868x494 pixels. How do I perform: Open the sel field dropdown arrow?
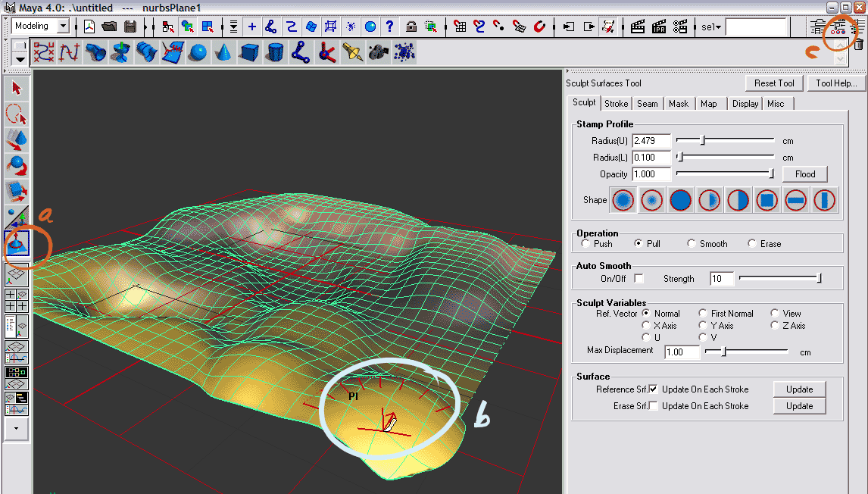[717, 27]
